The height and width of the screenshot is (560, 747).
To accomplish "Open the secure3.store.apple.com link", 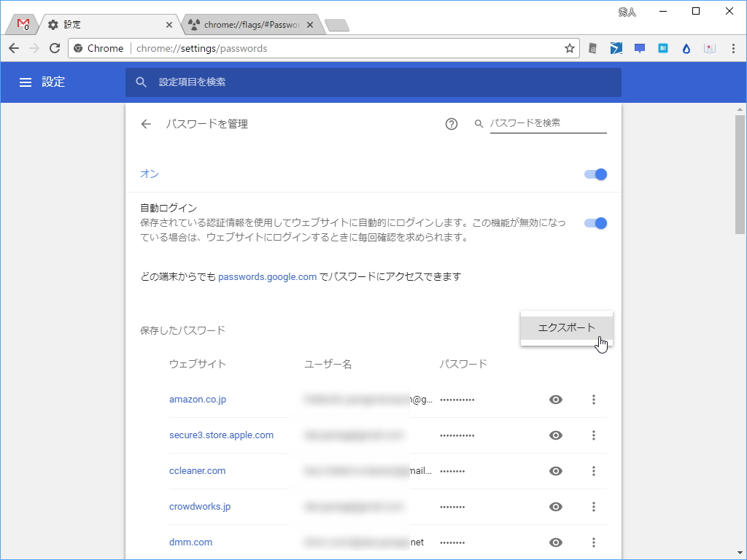I will 221,435.
